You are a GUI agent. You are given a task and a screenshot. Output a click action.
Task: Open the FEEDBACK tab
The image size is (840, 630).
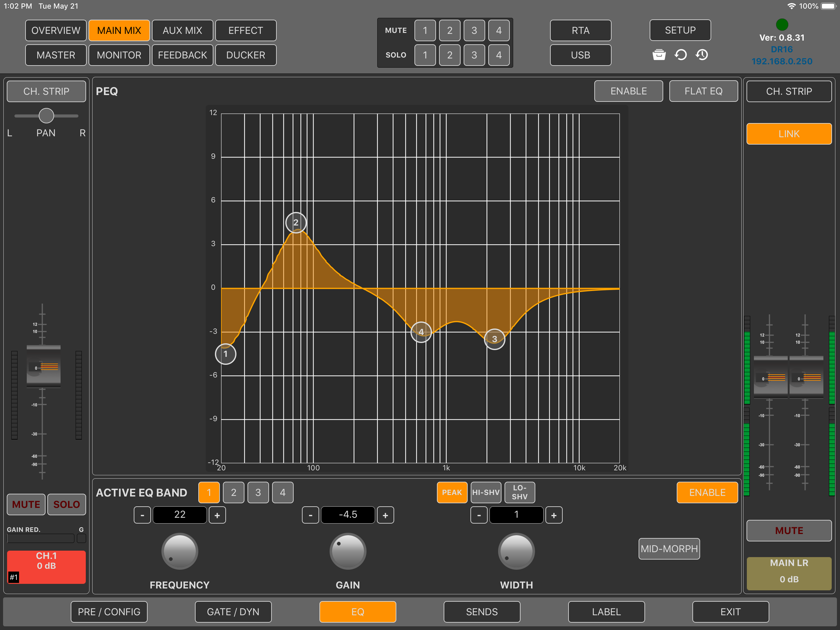[x=182, y=55]
